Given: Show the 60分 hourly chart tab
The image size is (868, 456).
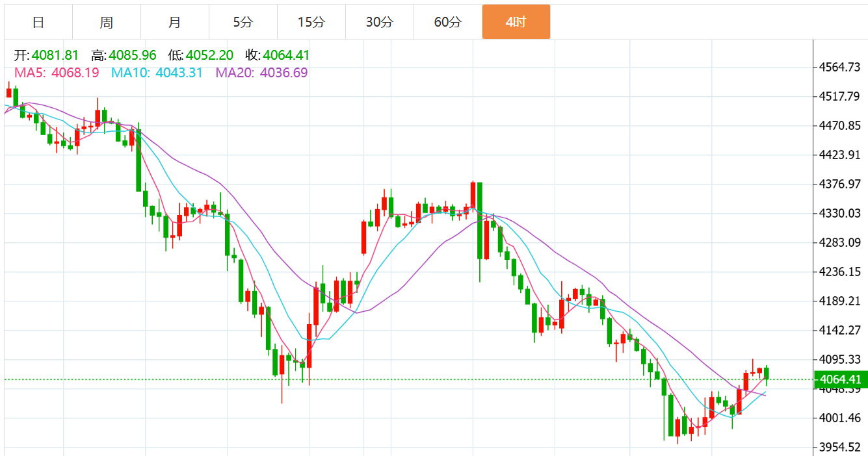Looking at the screenshot, I should tap(448, 22).
